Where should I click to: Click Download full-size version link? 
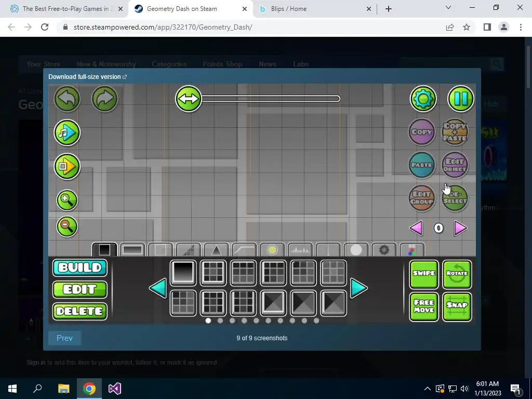click(87, 77)
